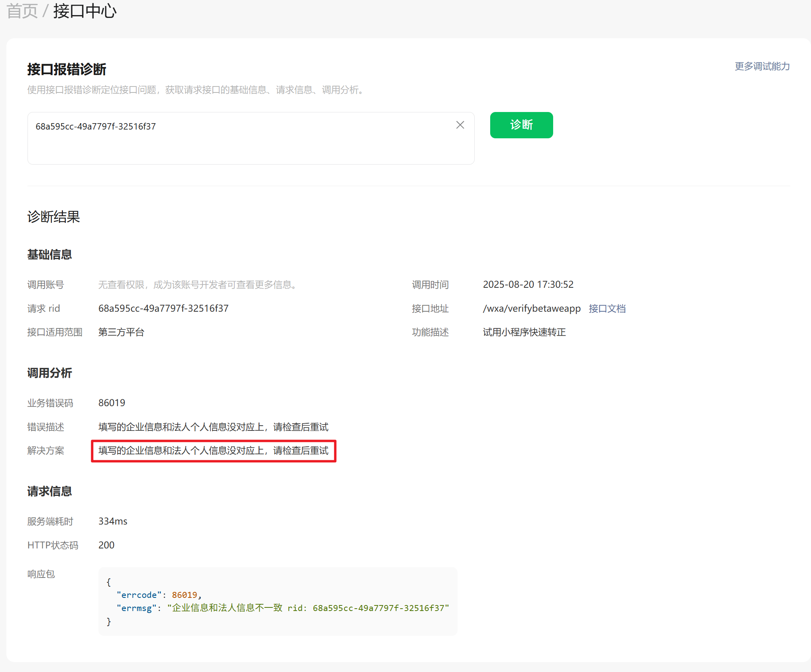Go to 首页 breadcrumb
The height and width of the screenshot is (672, 811).
tap(22, 11)
